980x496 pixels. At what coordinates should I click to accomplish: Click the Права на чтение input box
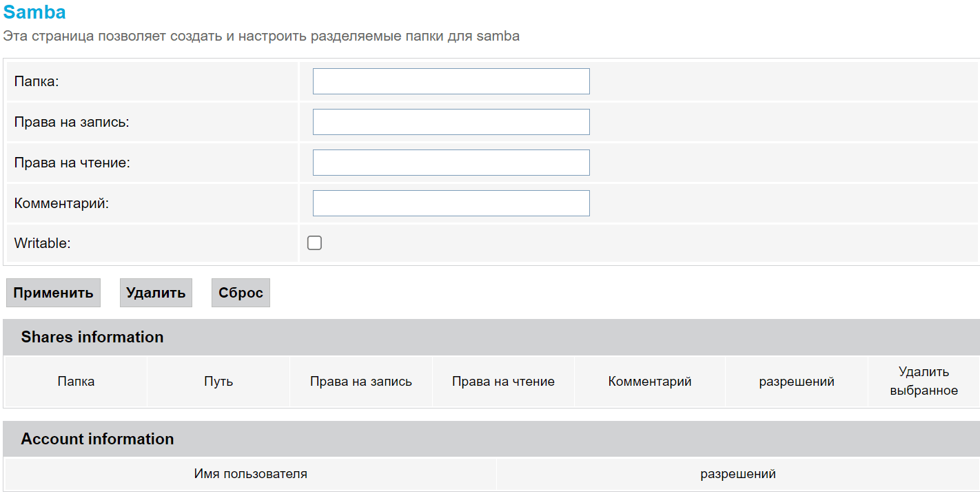tap(451, 163)
